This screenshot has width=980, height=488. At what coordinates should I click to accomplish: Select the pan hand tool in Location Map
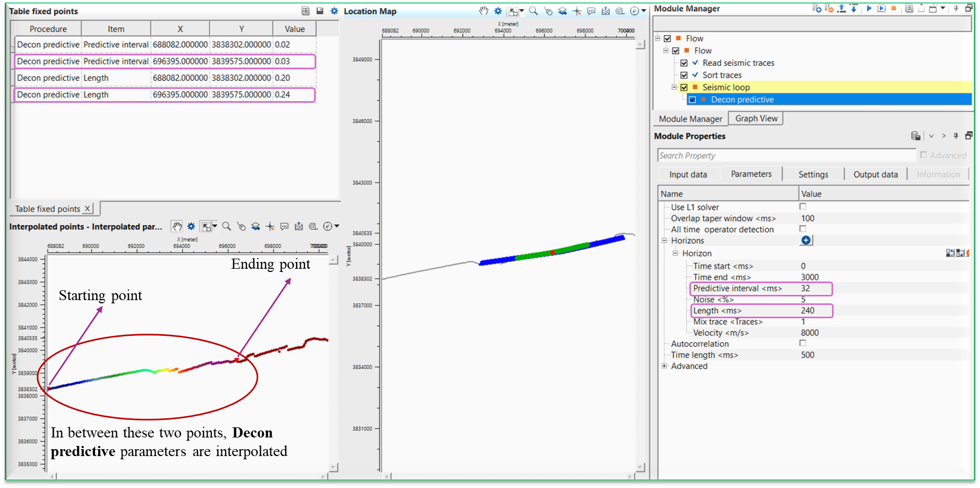click(x=483, y=11)
